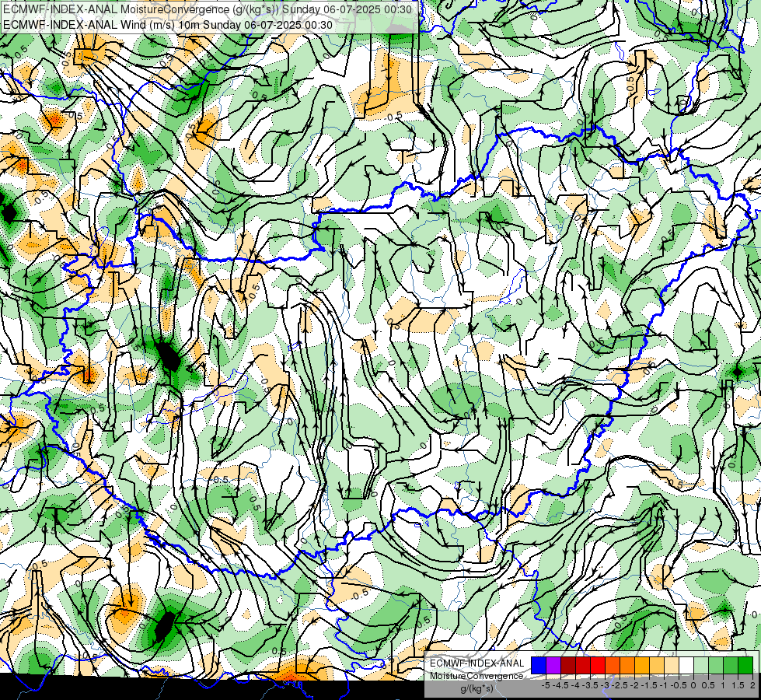Image resolution: width=761 pixels, height=700 pixels.
Task: Click the MoistureConvergence title line at top
Action: [x=208, y=9]
